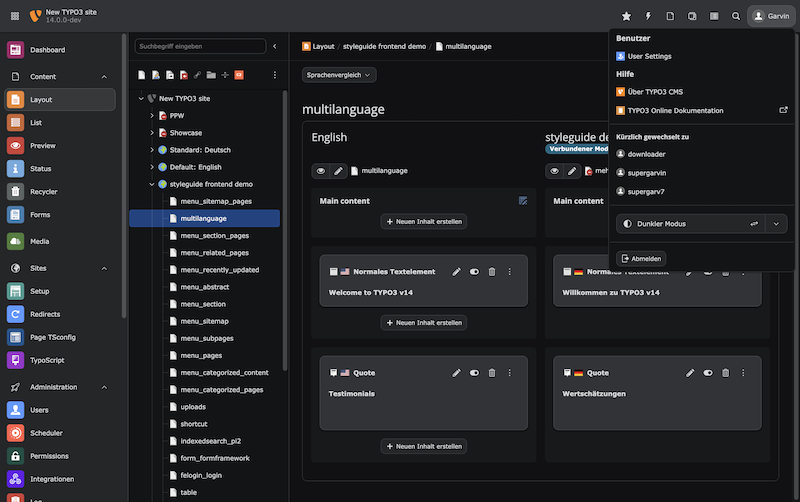Click the page tree search field
The width and height of the screenshot is (800, 502).
[x=201, y=46]
